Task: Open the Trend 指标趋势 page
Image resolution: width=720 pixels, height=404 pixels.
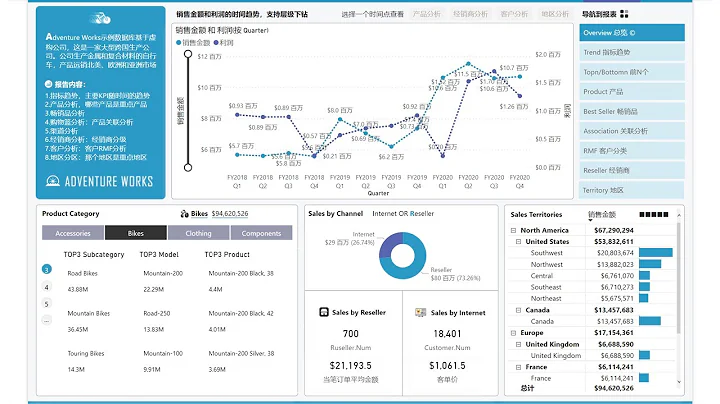Action: [632, 52]
